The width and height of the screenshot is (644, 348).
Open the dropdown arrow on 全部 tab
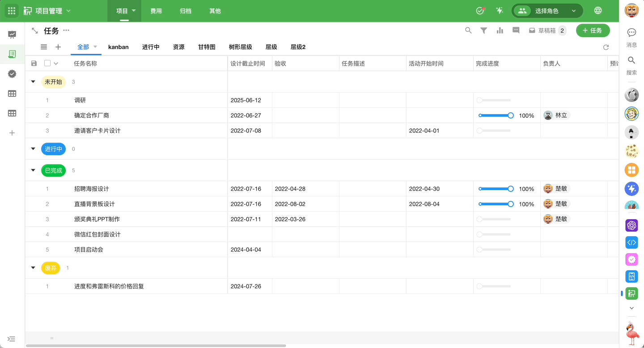tap(95, 47)
